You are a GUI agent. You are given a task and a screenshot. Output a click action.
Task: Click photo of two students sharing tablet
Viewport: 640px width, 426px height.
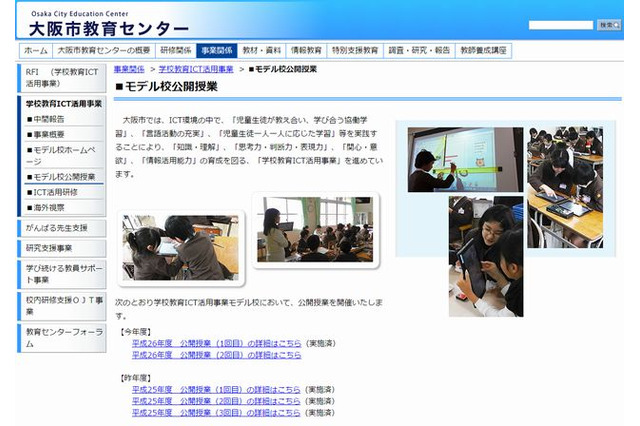click(180, 248)
